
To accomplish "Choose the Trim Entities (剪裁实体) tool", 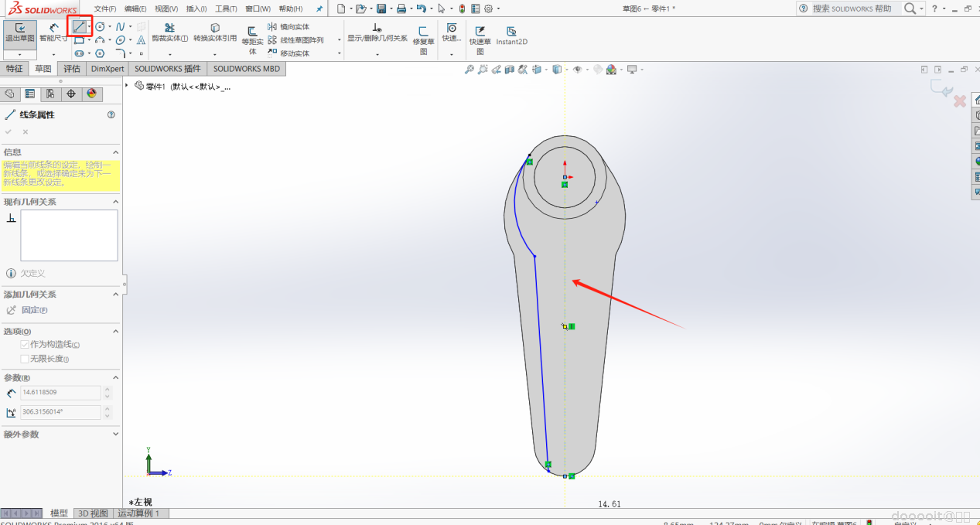I will click(x=169, y=32).
